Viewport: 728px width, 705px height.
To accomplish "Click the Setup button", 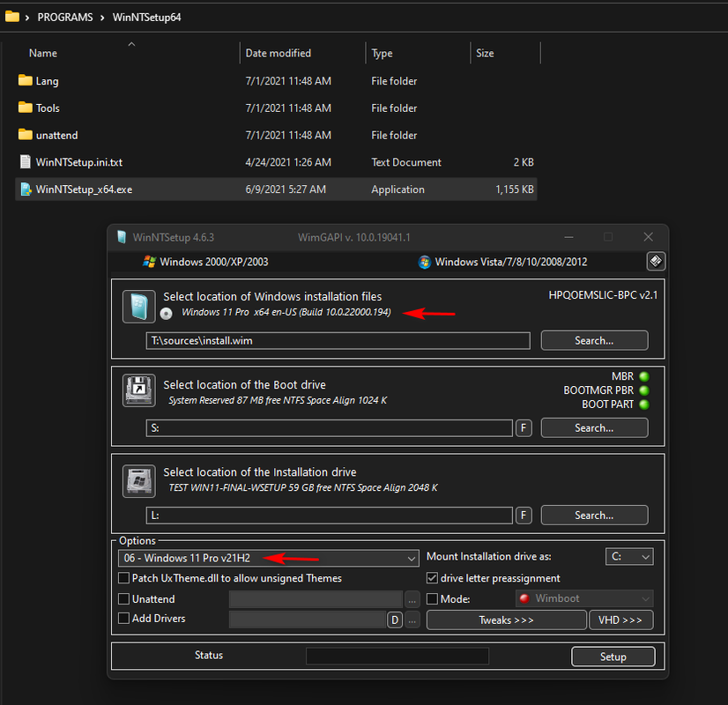I will tap(613, 657).
